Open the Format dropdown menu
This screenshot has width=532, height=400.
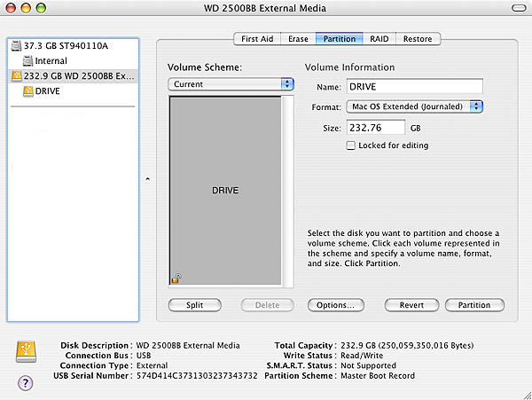(414, 106)
